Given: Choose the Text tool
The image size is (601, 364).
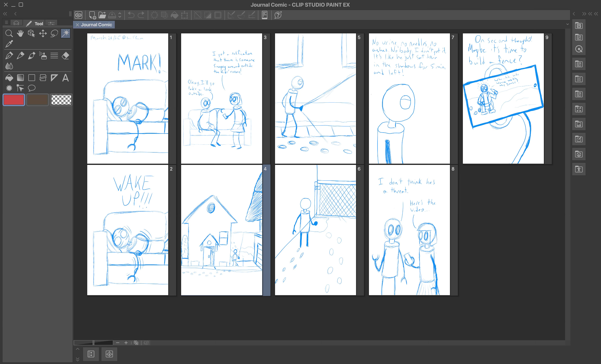Looking at the screenshot, I should [65, 78].
